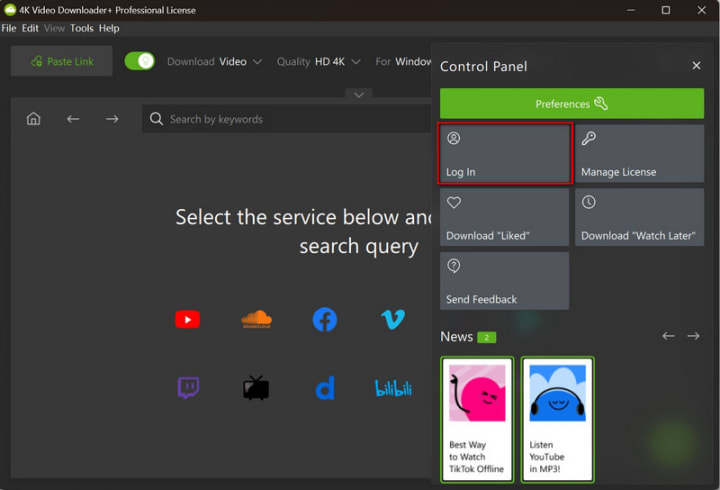Collapse the toolbar using the chevron
The image size is (720, 490).
click(x=359, y=95)
